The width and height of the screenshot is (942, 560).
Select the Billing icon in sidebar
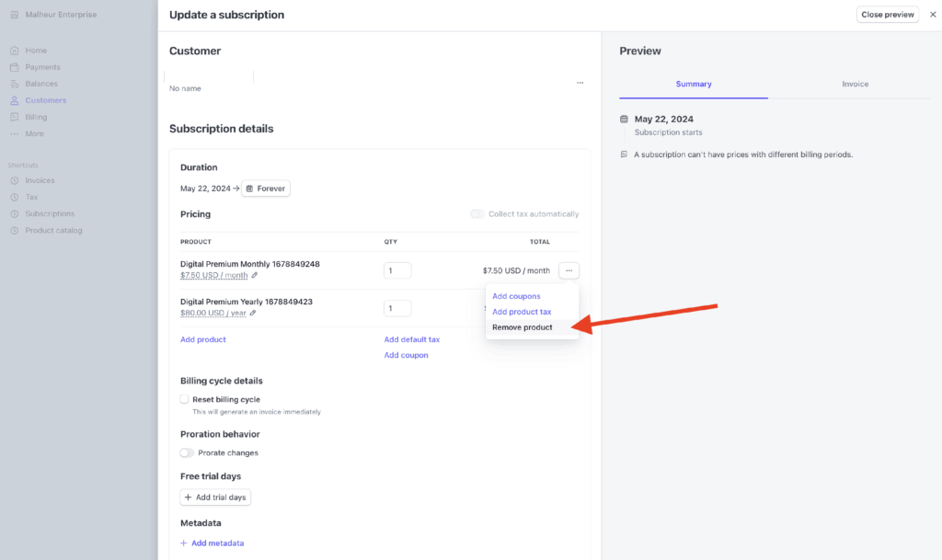[x=14, y=117]
